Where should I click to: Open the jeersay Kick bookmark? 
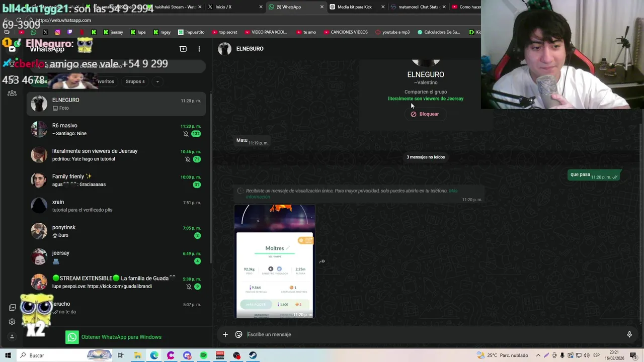coord(113,32)
